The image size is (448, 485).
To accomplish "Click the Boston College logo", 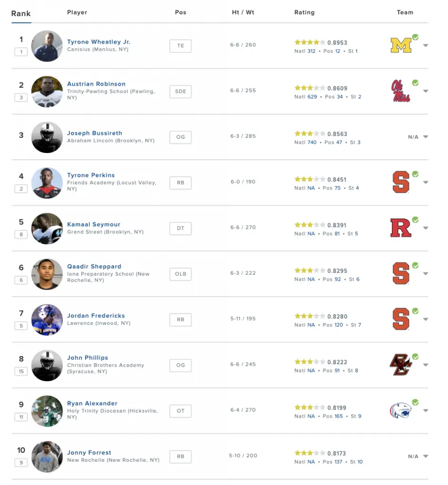I will [401, 365].
